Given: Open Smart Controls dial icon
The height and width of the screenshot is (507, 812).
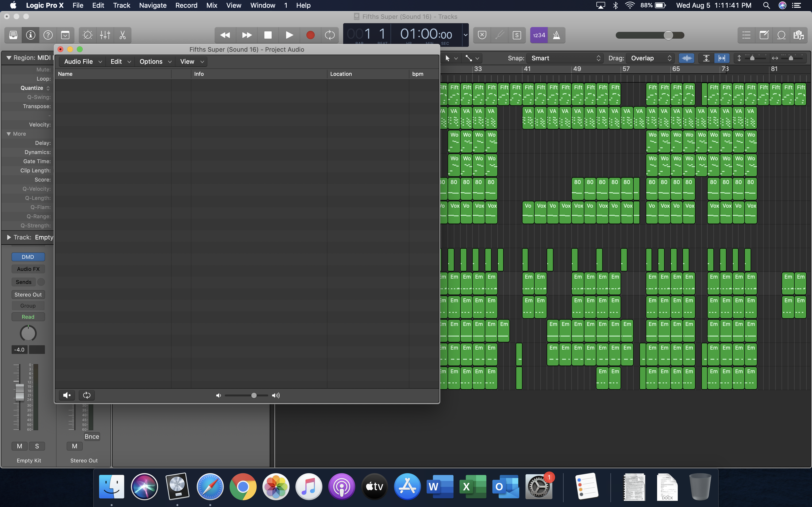Looking at the screenshot, I should pyautogui.click(x=87, y=35).
